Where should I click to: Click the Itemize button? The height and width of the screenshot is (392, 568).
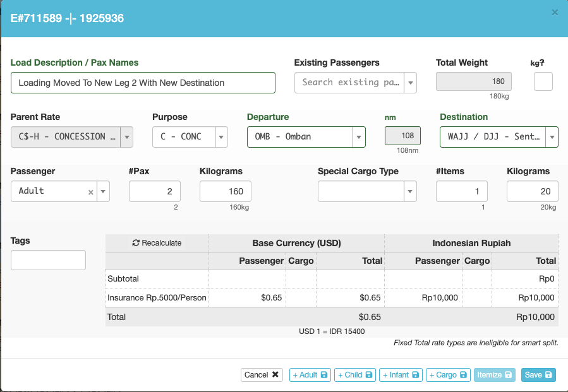pos(495,375)
